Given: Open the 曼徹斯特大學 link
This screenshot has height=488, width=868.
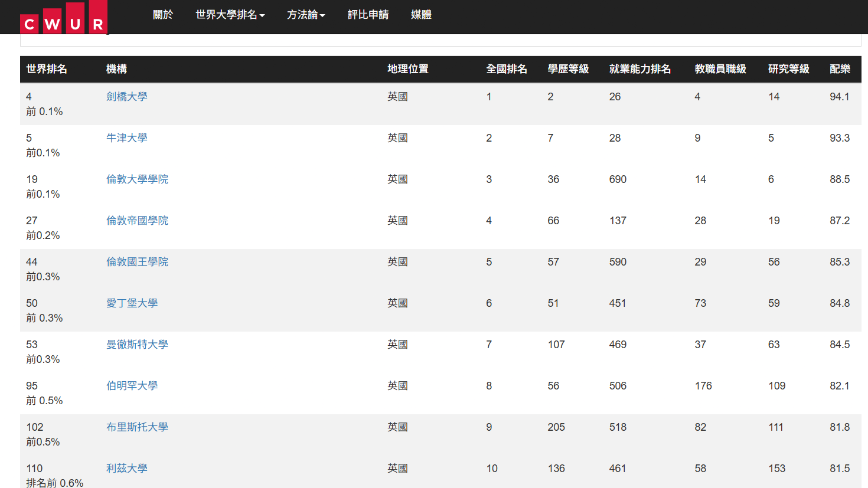Looking at the screenshot, I should [x=137, y=345].
